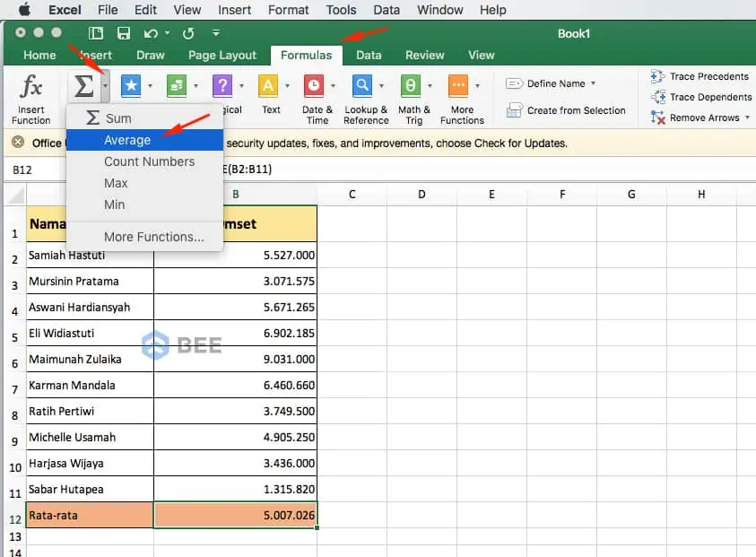The width and height of the screenshot is (756, 557).
Task: Open the Logical functions question-mark icon
Action: click(222, 86)
